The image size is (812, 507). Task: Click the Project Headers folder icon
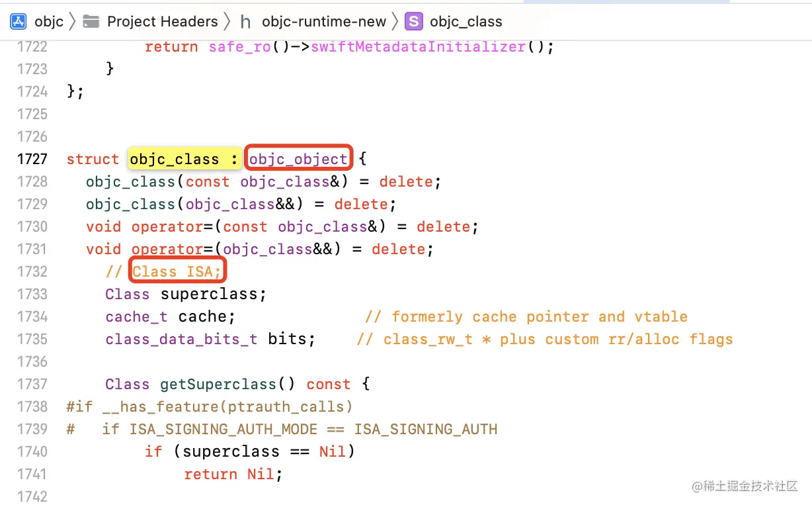(91, 21)
